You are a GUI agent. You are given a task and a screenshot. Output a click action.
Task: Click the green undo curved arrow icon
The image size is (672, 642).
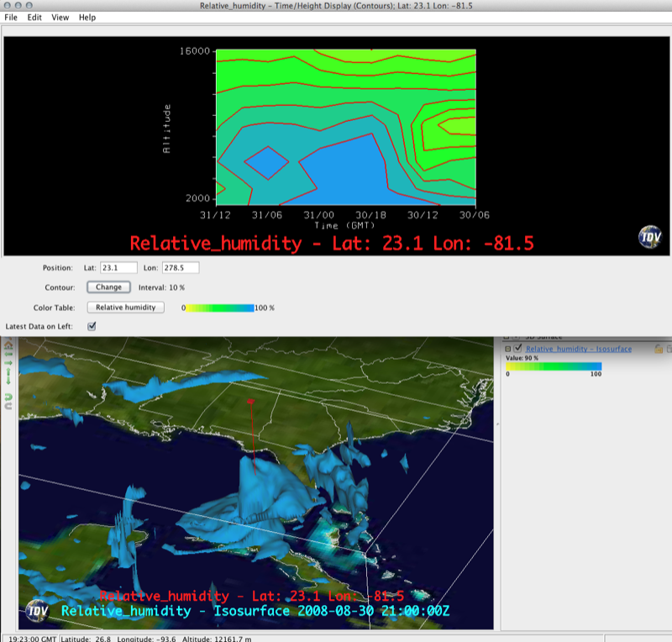click(8, 395)
